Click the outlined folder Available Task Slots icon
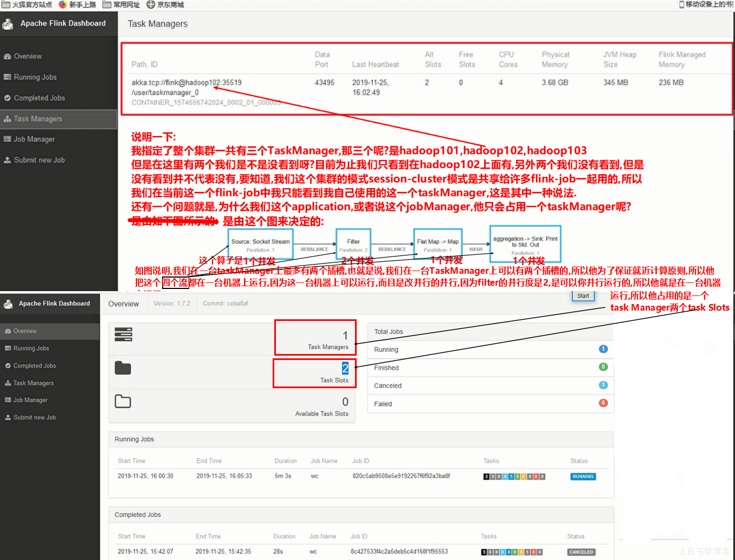 pyautogui.click(x=123, y=401)
